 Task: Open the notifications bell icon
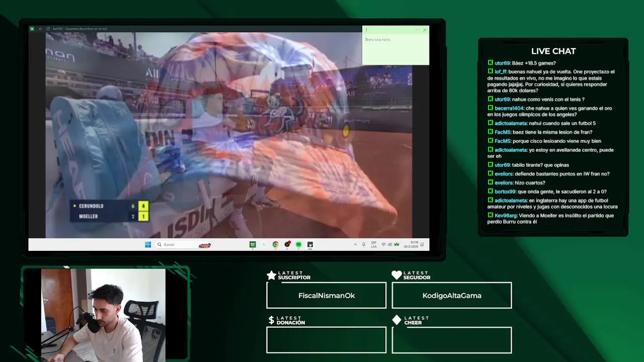click(422, 244)
